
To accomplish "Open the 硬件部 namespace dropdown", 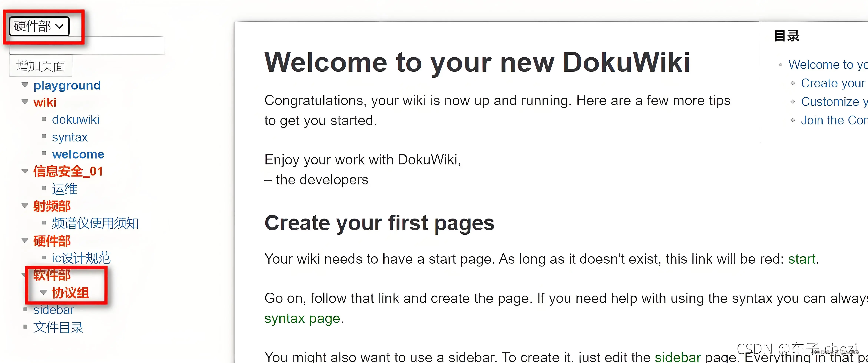I will click(39, 26).
